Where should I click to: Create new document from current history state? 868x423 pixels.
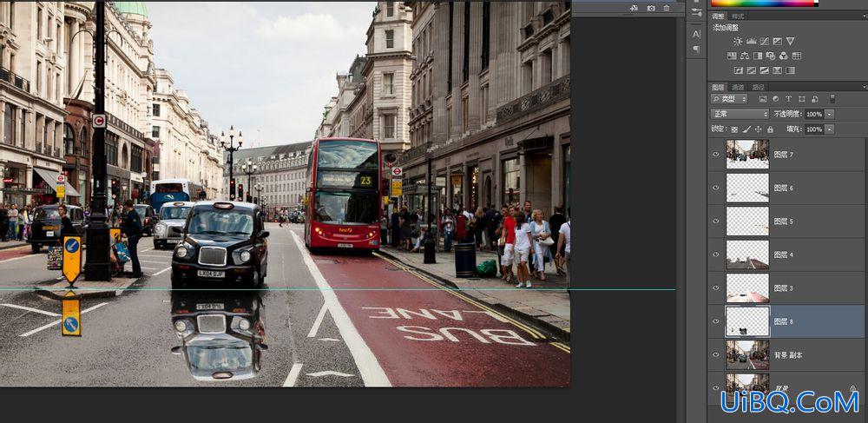point(635,8)
